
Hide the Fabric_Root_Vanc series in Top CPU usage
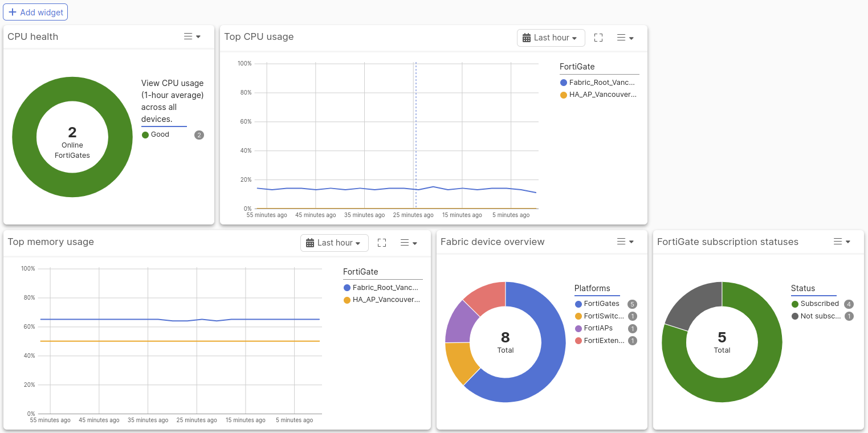pos(598,82)
